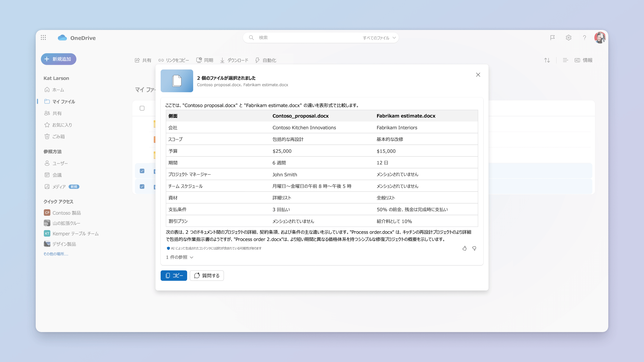Click the 質問する button
This screenshot has height=362, width=644.
click(x=207, y=276)
